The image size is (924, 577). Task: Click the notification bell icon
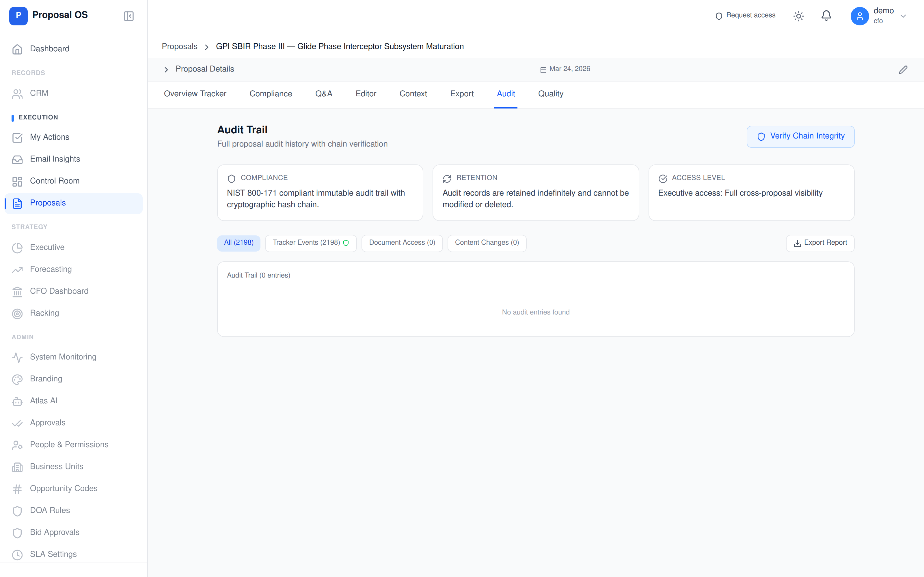point(826,16)
